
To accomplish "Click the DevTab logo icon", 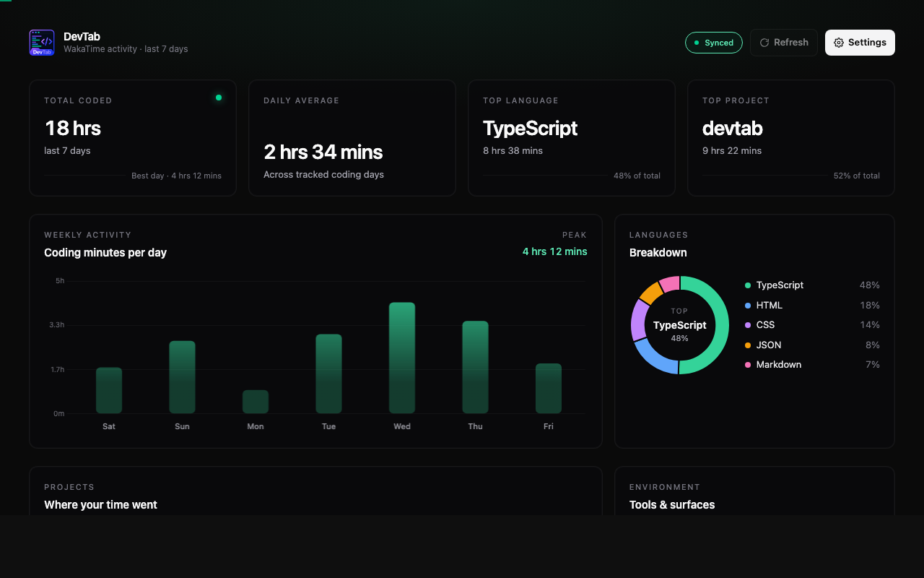I will (x=42, y=43).
